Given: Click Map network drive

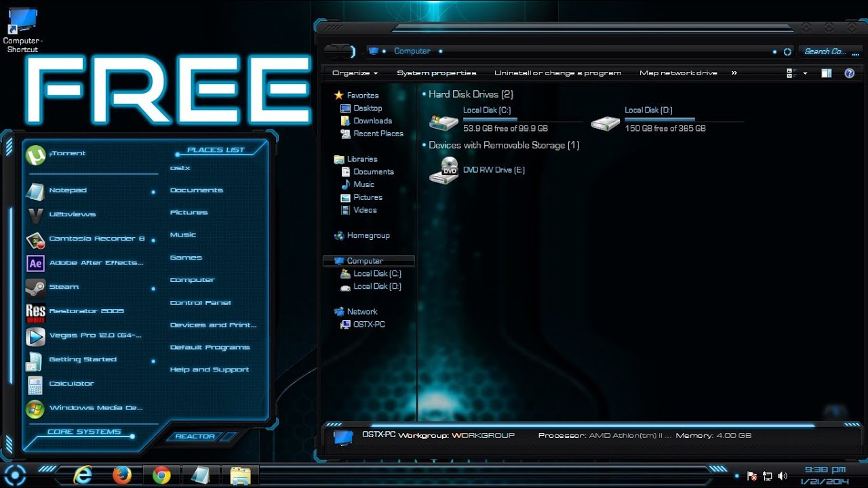Looking at the screenshot, I should 678,73.
